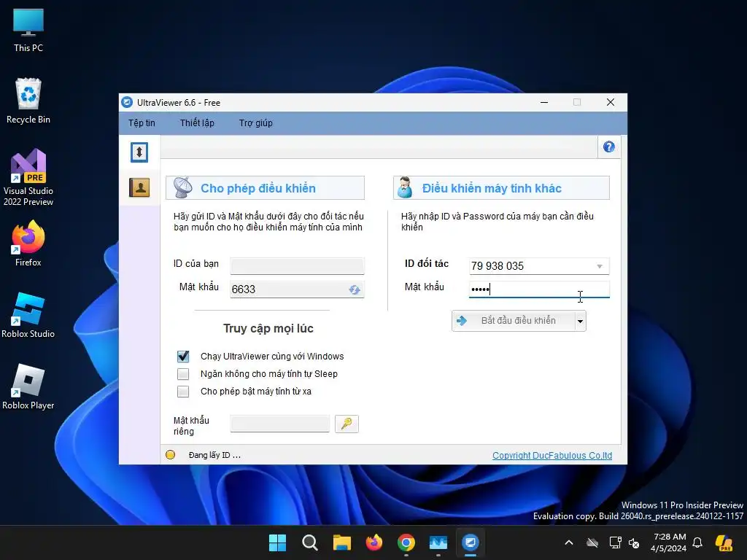Viewport: 747px width, 560px height.
Task: Open the app with PRE badge in system tray
Action: click(724, 542)
